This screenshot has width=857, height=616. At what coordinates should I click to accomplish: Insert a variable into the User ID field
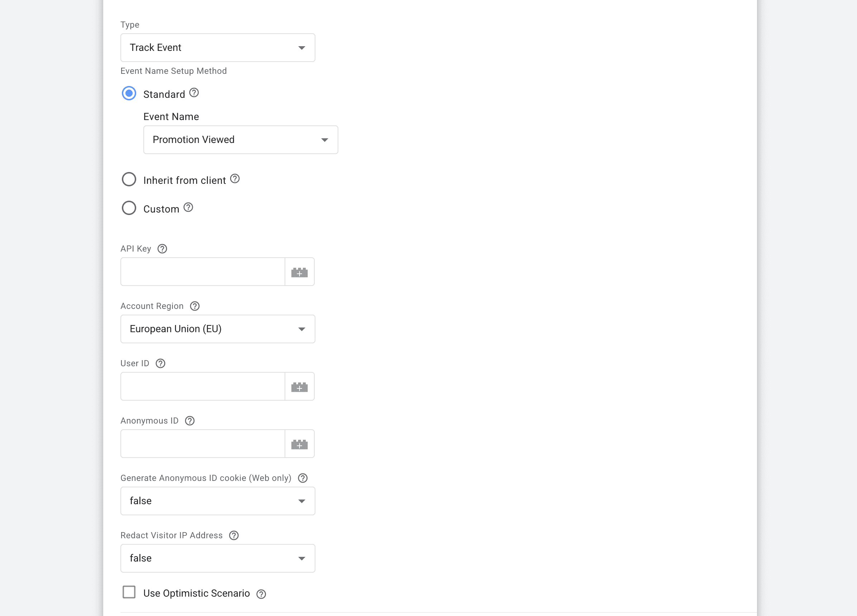[299, 386]
